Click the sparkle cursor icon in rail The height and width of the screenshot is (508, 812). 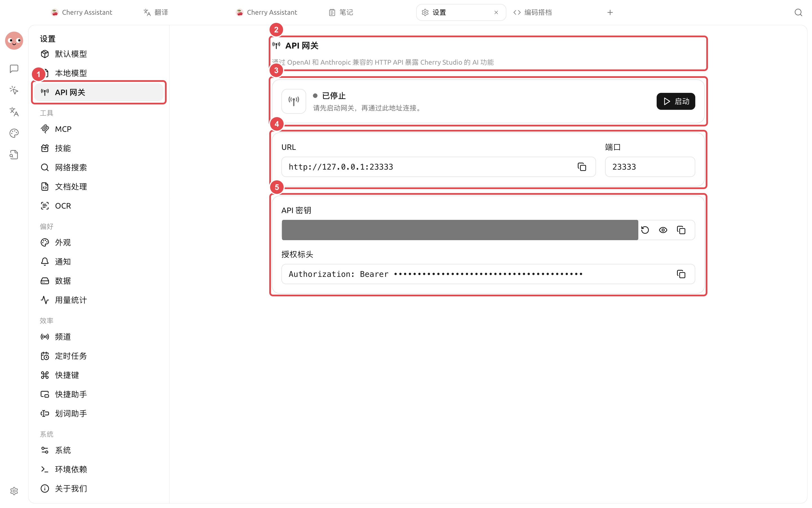[x=14, y=90]
